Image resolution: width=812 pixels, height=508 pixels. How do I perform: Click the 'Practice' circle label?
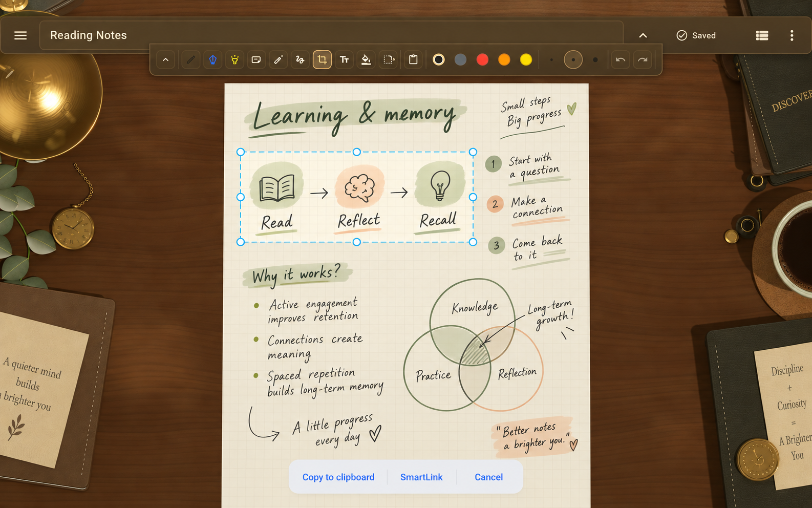click(433, 375)
